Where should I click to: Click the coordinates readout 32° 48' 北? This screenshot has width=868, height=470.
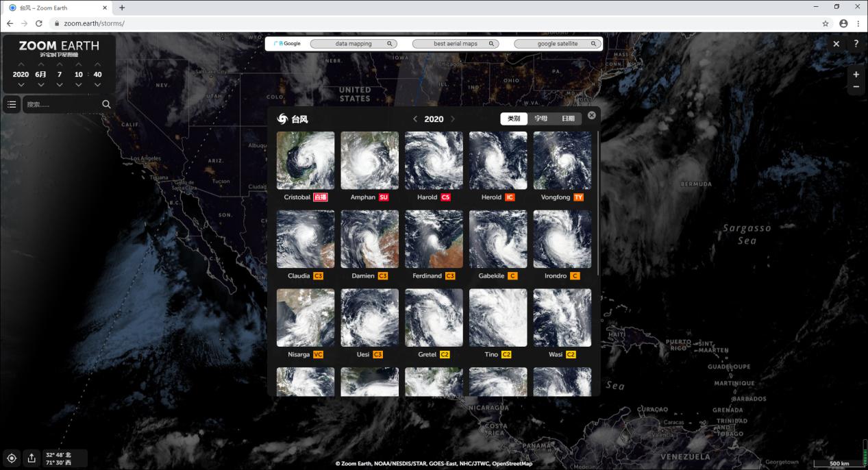click(x=58, y=455)
